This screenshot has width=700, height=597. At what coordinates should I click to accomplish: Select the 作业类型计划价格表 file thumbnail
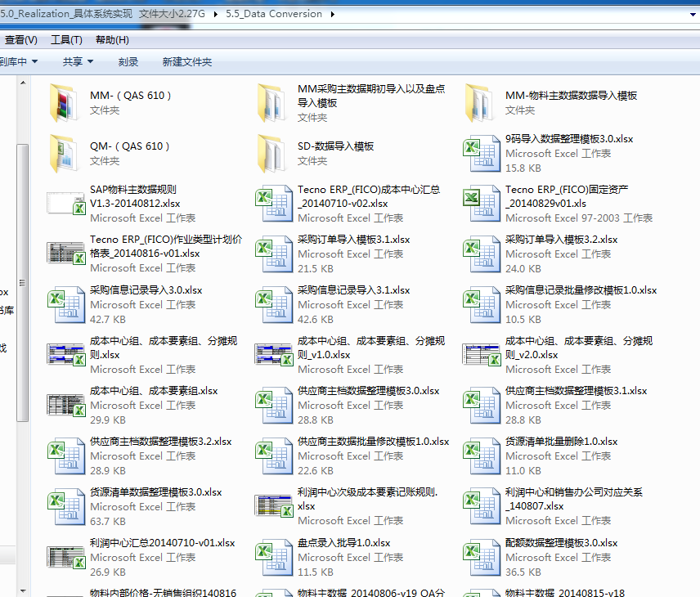(66, 254)
